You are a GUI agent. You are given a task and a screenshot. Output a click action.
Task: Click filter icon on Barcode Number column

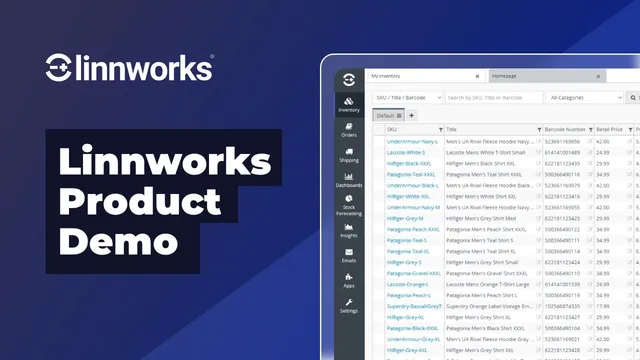[590, 130]
